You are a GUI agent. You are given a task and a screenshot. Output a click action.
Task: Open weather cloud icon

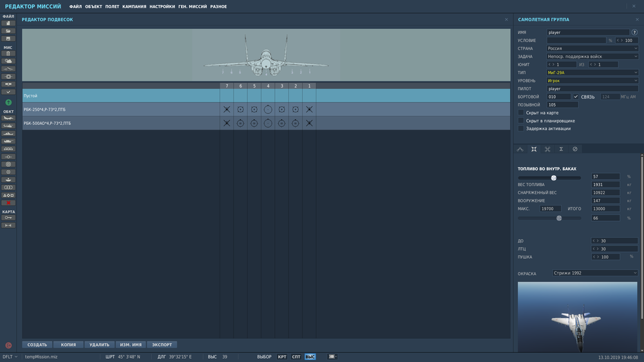pyautogui.click(x=8, y=61)
